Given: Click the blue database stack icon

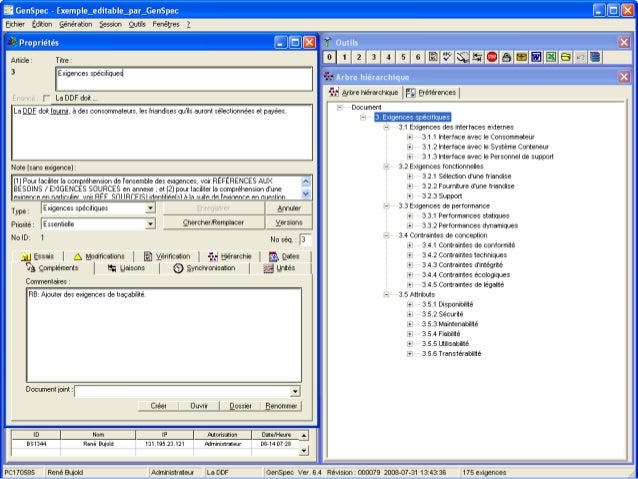Looking at the screenshot, I should point(595,57).
